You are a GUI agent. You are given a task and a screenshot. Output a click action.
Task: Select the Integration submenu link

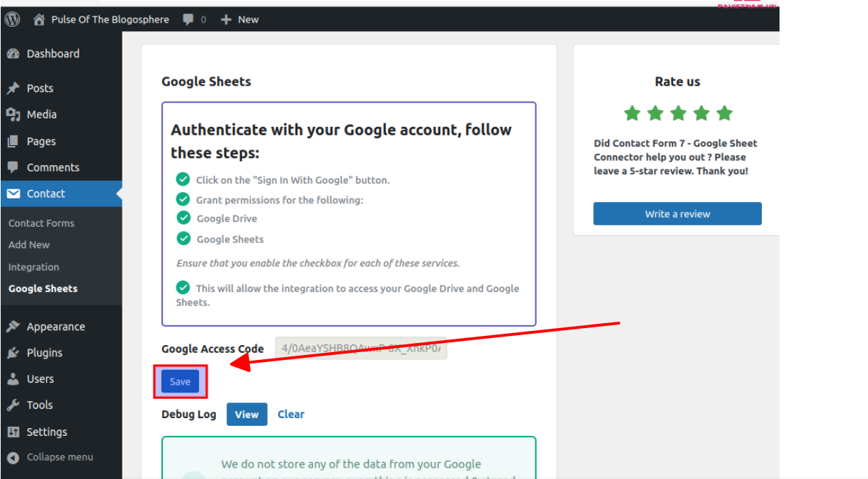33,267
